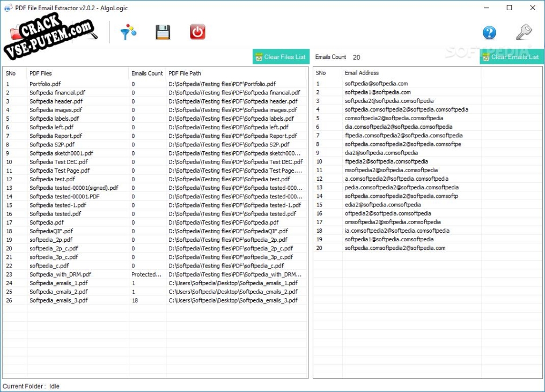Select Softpedia_with_DRM.pdf file row
The width and height of the screenshot is (545, 392).
155,275
